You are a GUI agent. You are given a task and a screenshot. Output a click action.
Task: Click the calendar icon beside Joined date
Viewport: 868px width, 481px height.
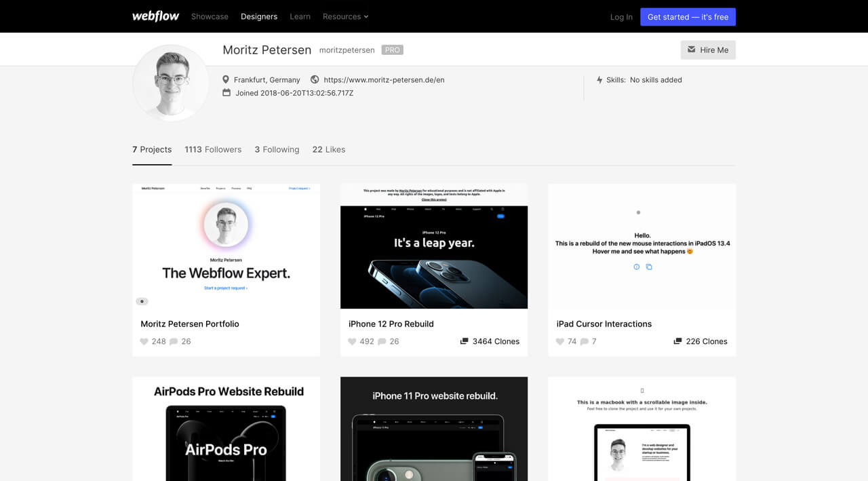tap(226, 93)
